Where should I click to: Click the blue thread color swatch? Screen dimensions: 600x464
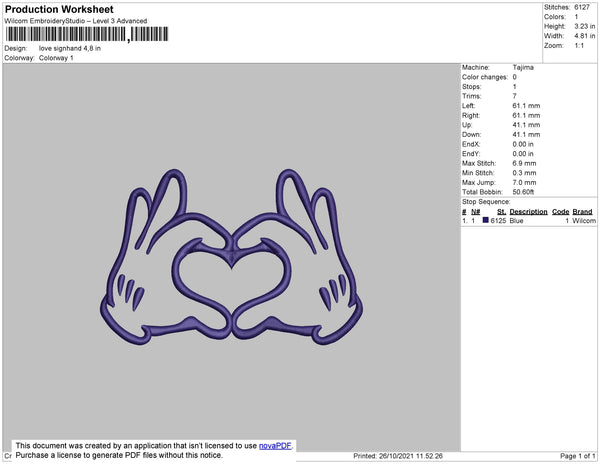click(x=486, y=220)
